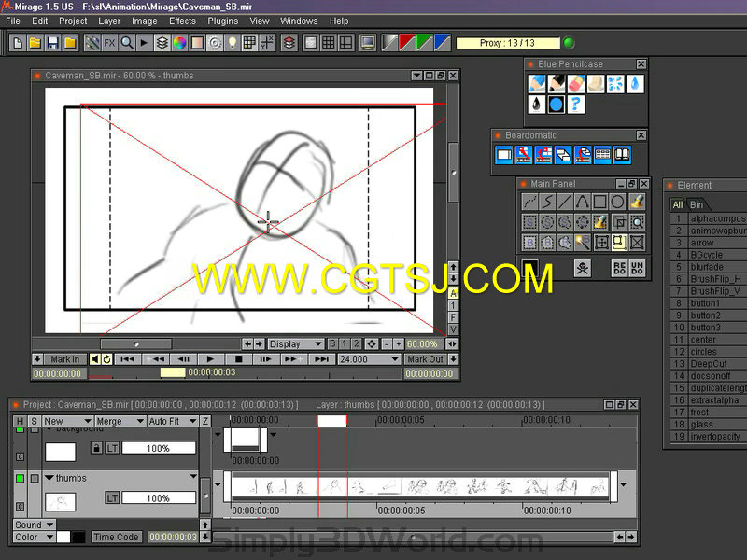Click the Mark In button
The height and width of the screenshot is (560, 747).
pyautogui.click(x=64, y=359)
